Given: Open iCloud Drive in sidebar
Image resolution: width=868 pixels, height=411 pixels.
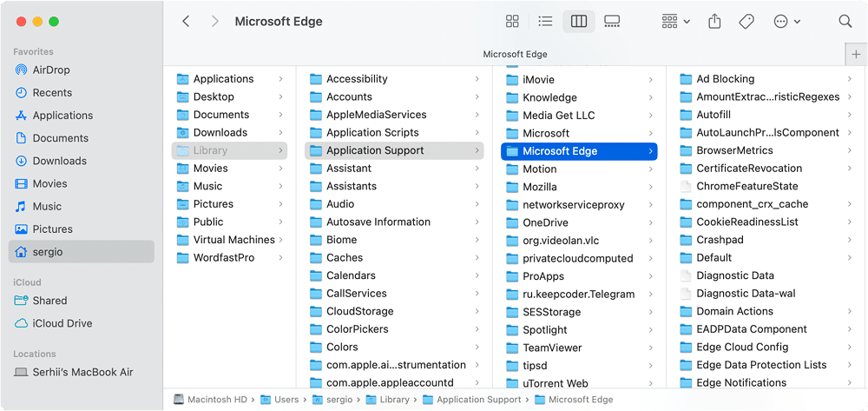Looking at the screenshot, I should [x=82, y=323].
